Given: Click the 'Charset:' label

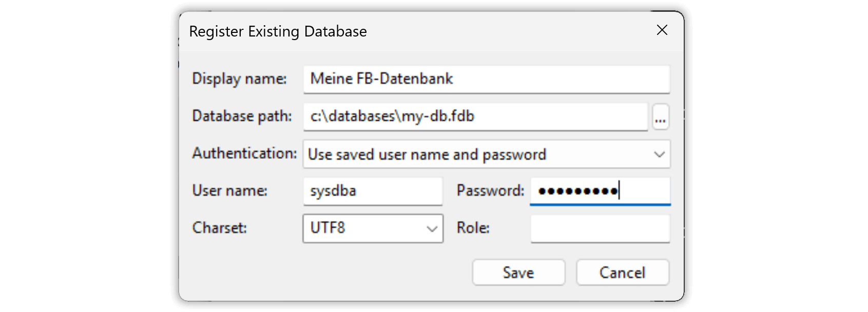Looking at the screenshot, I should coord(219,228).
